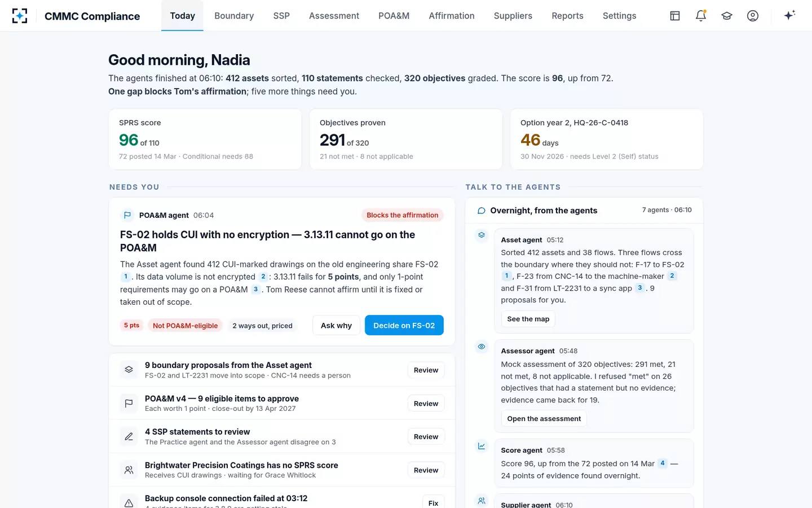Click the Blocks the affirmation badge
The image size is (812, 508).
point(402,215)
